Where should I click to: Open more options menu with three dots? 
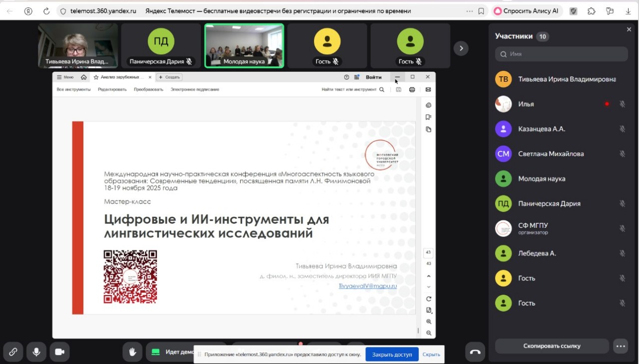(621, 346)
